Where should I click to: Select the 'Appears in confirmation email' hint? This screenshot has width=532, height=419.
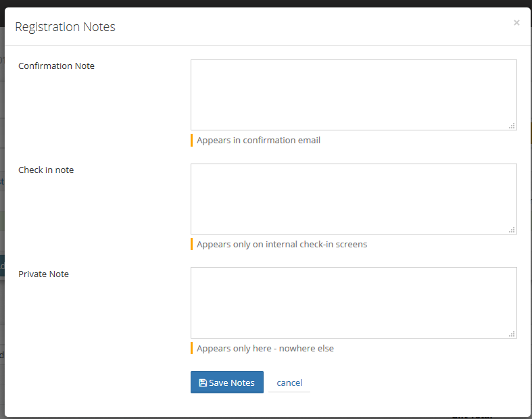[x=258, y=140]
